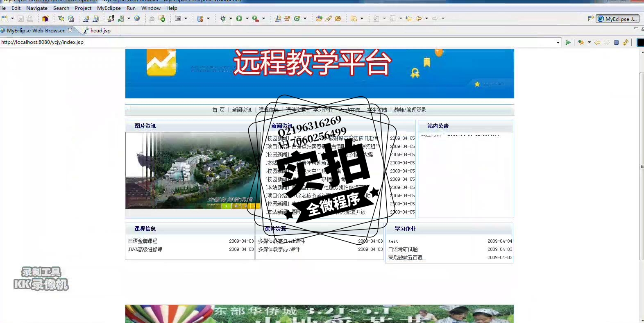Image resolution: width=644 pixels, height=323 pixels.
Task: Open the Back history dropdown arrow in the main toolbar
Action: tap(426, 18)
